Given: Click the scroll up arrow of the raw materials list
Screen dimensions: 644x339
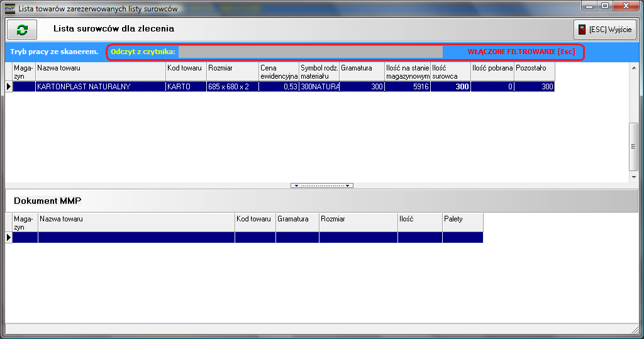Looking at the screenshot, I should click(x=633, y=67).
